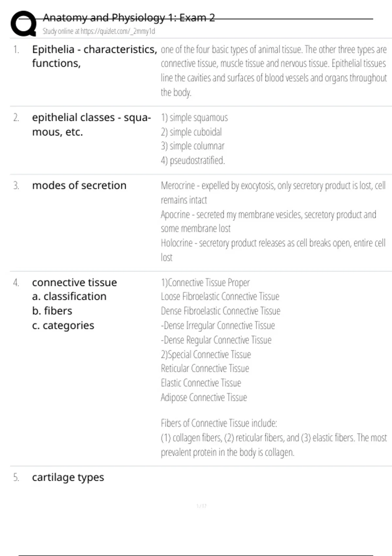Click the 'Connective Tissue Proper' line
The height and width of the screenshot is (556, 392).
pyautogui.click(x=205, y=283)
